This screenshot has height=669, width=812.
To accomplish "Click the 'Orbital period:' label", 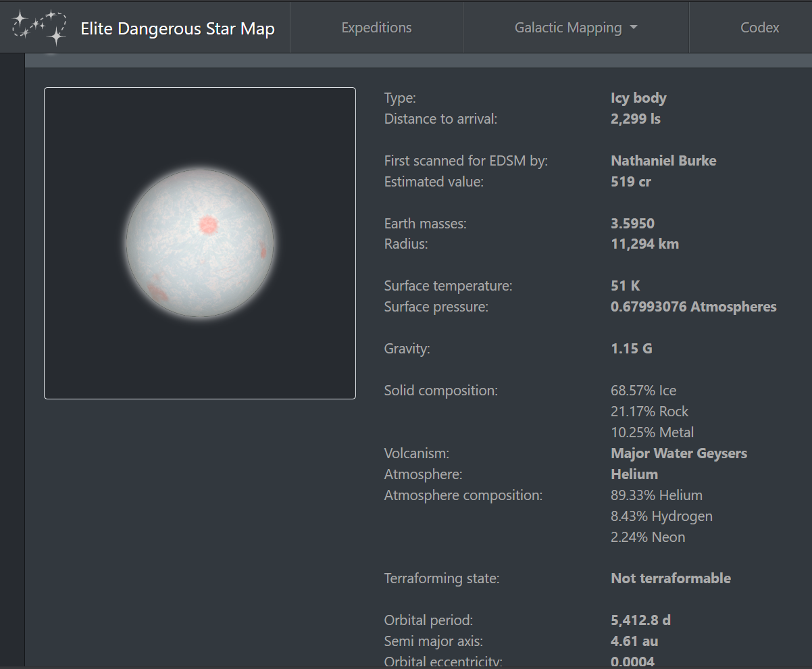I will 428,620.
